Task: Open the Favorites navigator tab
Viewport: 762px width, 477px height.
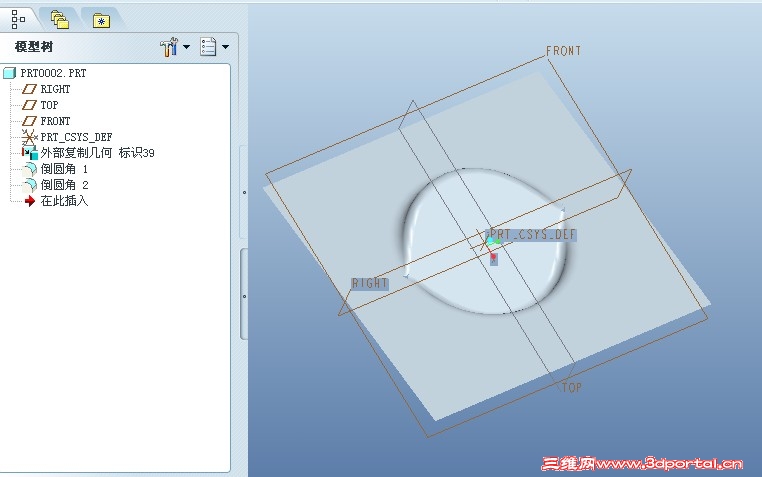Action: point(101,21)
